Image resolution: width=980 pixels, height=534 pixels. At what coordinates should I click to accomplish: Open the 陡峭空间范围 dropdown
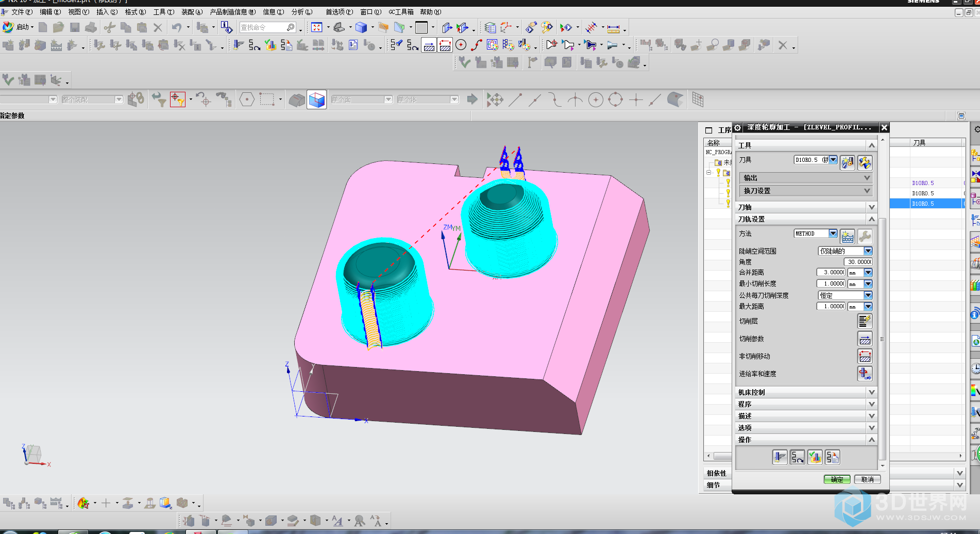pyautogui.click(x=845, y=251)
